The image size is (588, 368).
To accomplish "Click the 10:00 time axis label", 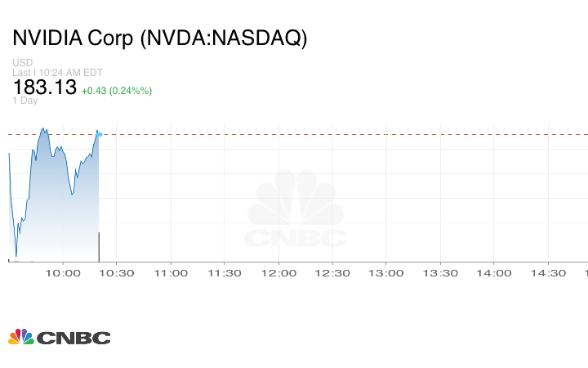I will (x=63, y=273).
